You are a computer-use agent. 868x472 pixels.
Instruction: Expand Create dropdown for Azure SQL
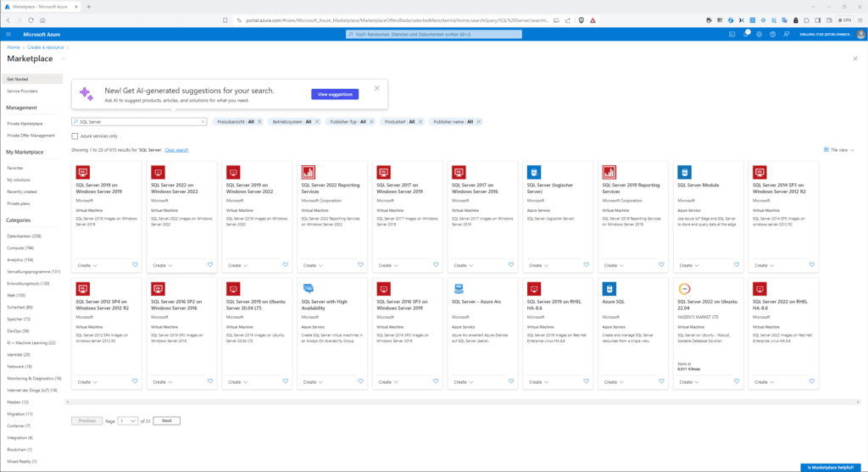615,382
